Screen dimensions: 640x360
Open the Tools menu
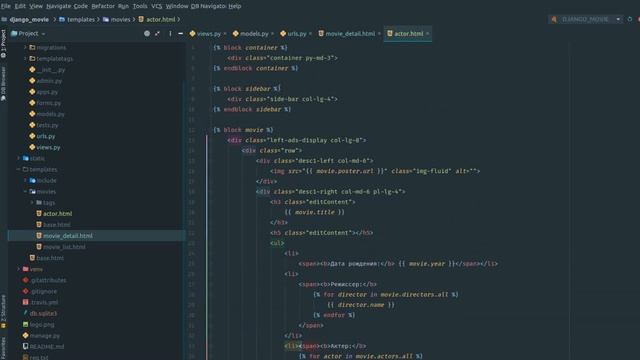click(140, 6)
